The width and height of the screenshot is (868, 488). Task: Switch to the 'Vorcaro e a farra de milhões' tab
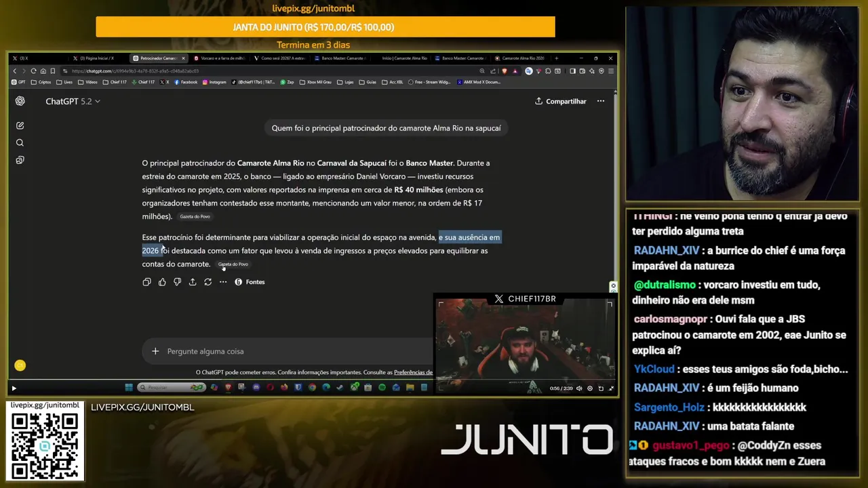(220, 58)
